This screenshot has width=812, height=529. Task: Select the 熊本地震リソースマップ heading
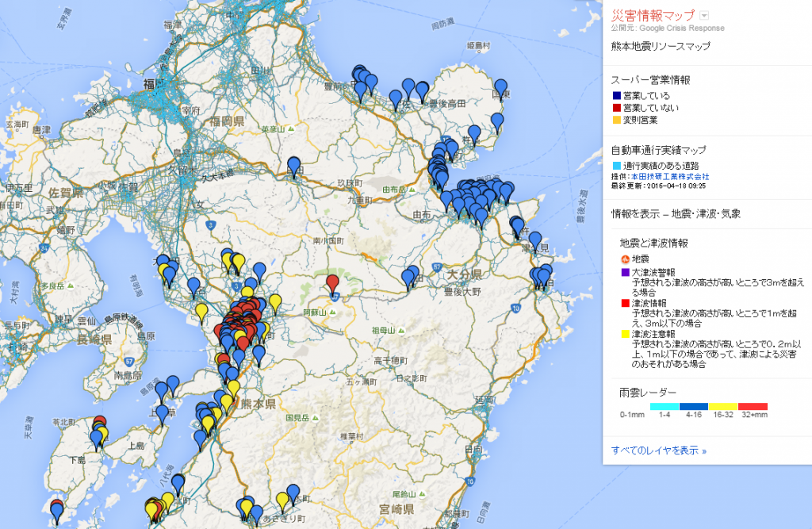pyautogui.click(x=661, y=46)
